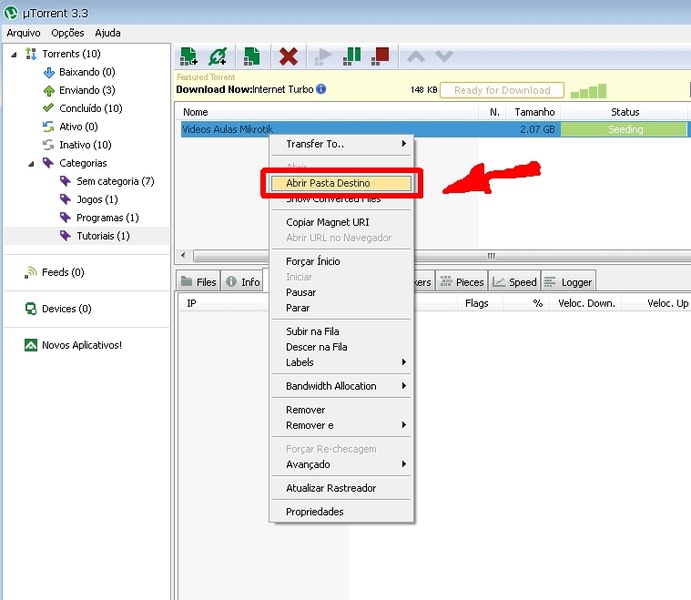The image size is (691, 600).
Task: Click the Ativo arrows icon
Action: pyautogui.click(x=48, y=127)
